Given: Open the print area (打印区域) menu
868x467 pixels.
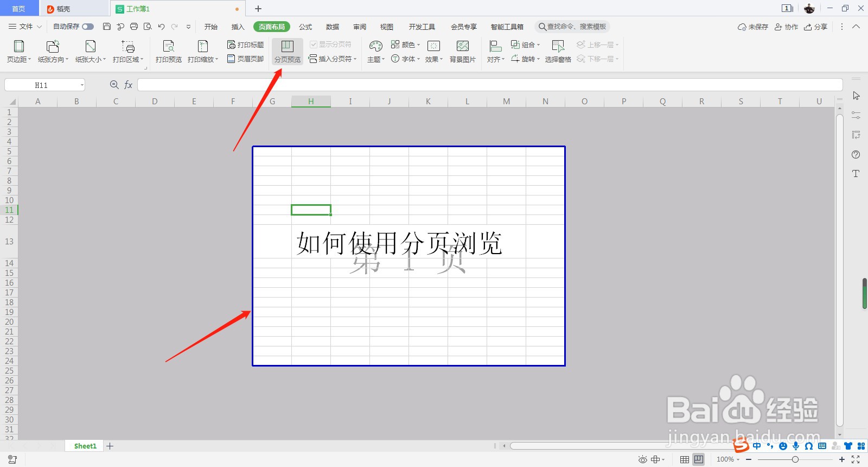Looking at the screenshot, I should (128, 52).
